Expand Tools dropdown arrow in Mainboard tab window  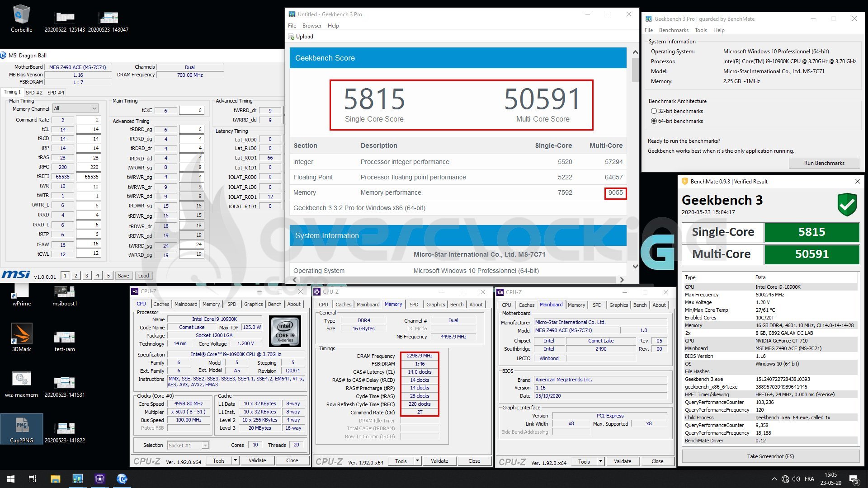coord(600,461)
